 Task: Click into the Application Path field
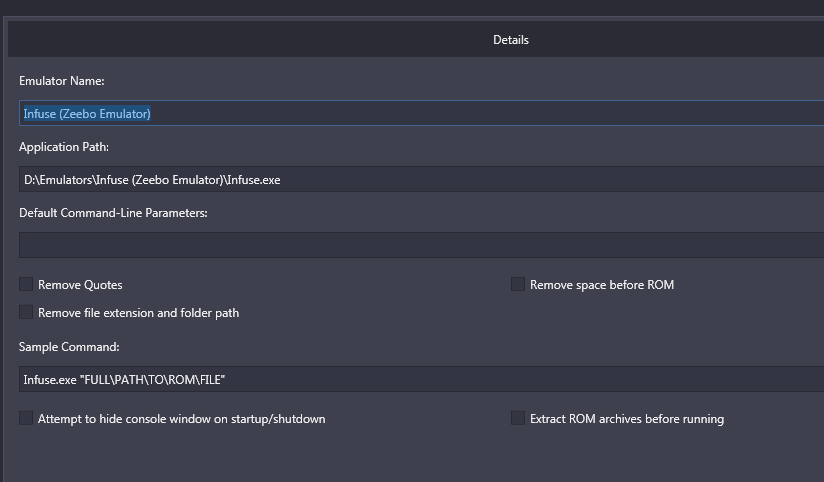[x=421, y=179]
